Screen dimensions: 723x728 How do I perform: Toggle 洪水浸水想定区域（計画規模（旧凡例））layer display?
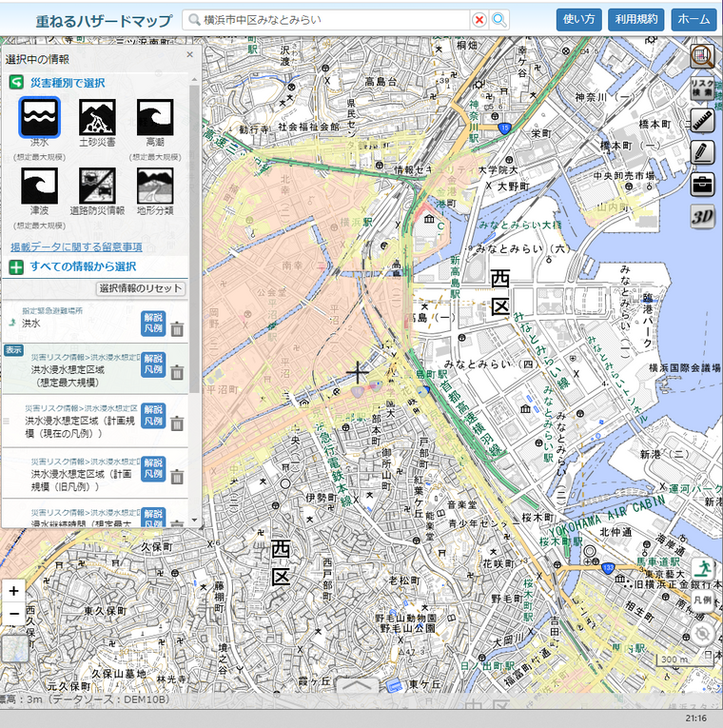pyautogui.click(x=81, y=475)
